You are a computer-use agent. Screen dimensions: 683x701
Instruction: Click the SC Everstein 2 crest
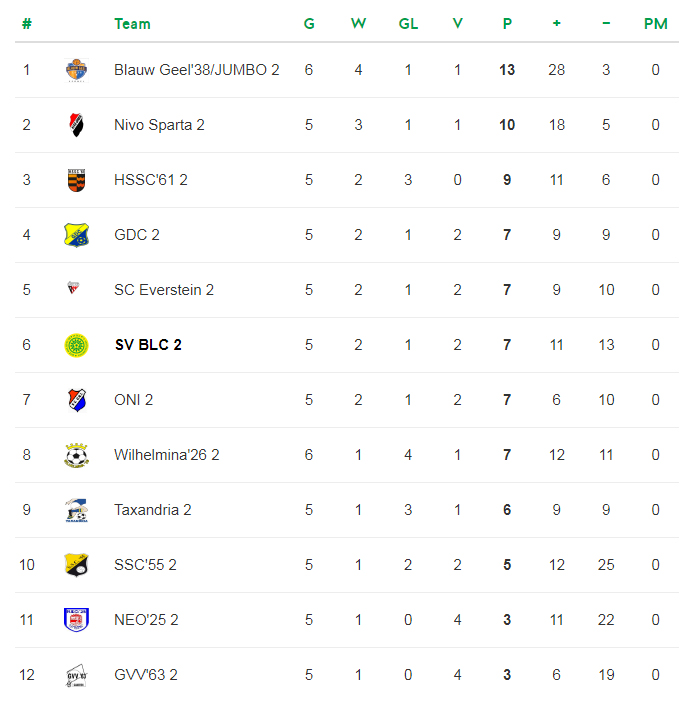pyautogui.click(x=76, y=290)
